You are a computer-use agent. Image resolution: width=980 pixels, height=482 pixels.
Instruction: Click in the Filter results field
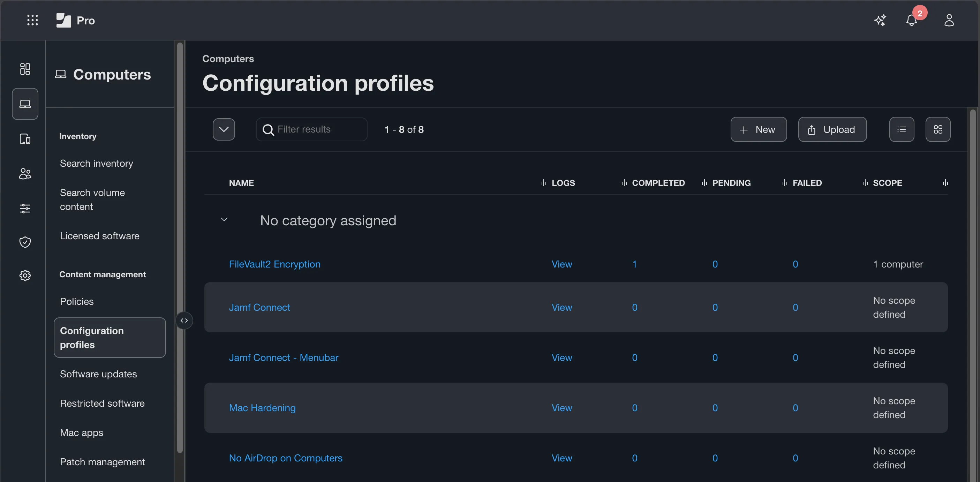coord(311,129)
